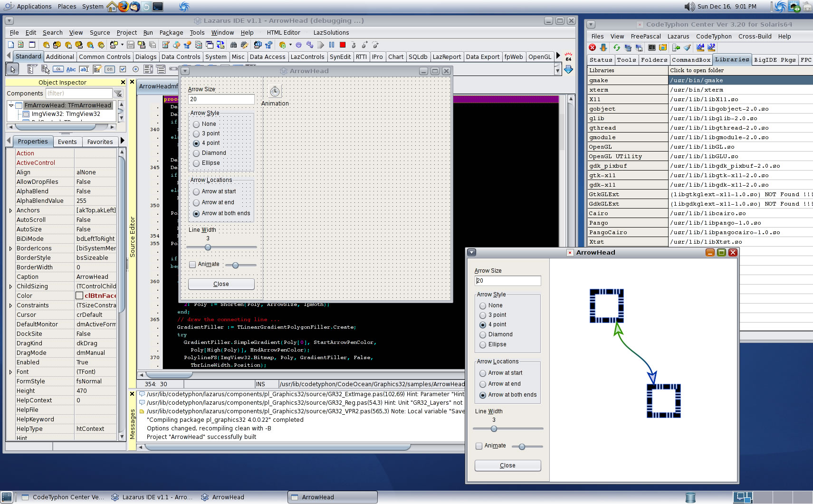Click Animate checkbox in the form designer
This screenshot has width=813, height=504.
(x=192, y=264)
